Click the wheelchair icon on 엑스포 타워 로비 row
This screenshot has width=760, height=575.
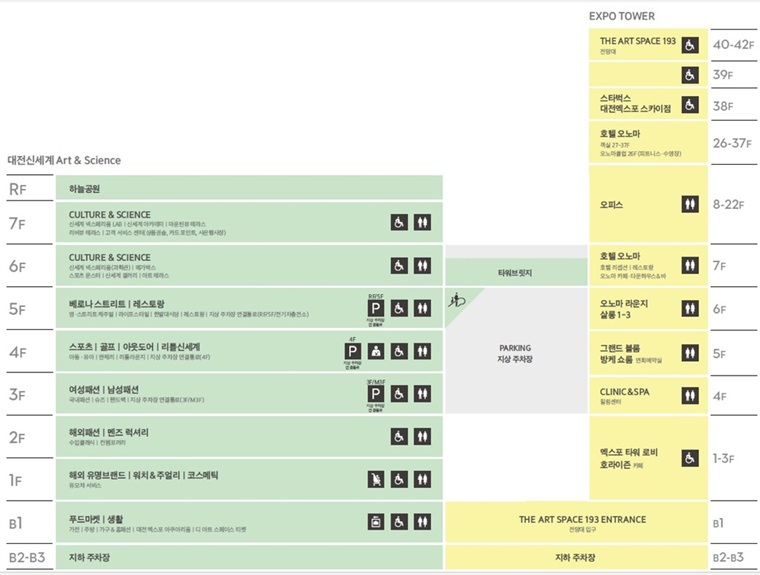click(x=690, y=458)
